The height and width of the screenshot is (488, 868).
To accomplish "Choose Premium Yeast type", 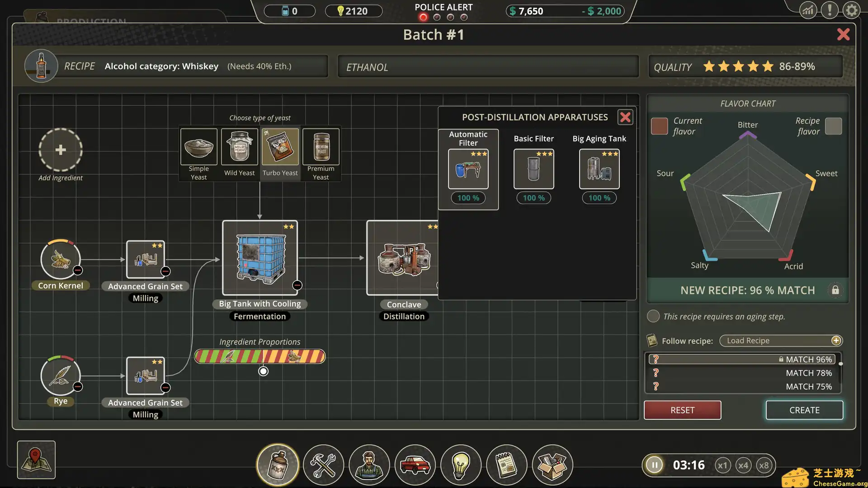I will [321, 147].
